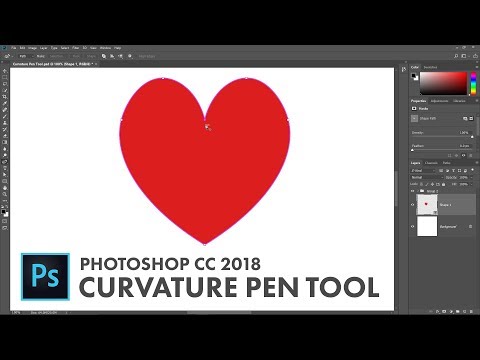
Task: Open the Kind filter dropdown in Layers panel
Action: [423, 171]
